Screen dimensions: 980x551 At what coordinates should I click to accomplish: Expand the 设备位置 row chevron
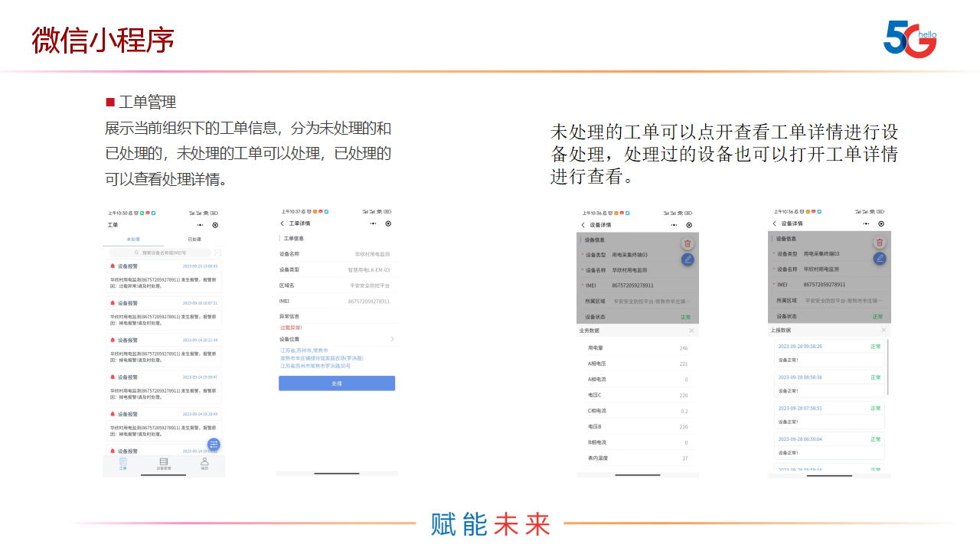pos(393,339)
